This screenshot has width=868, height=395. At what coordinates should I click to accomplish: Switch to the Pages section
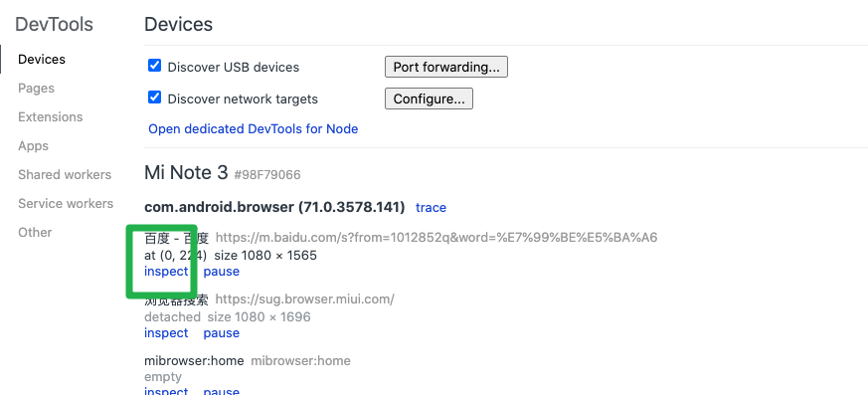(36, 89)
